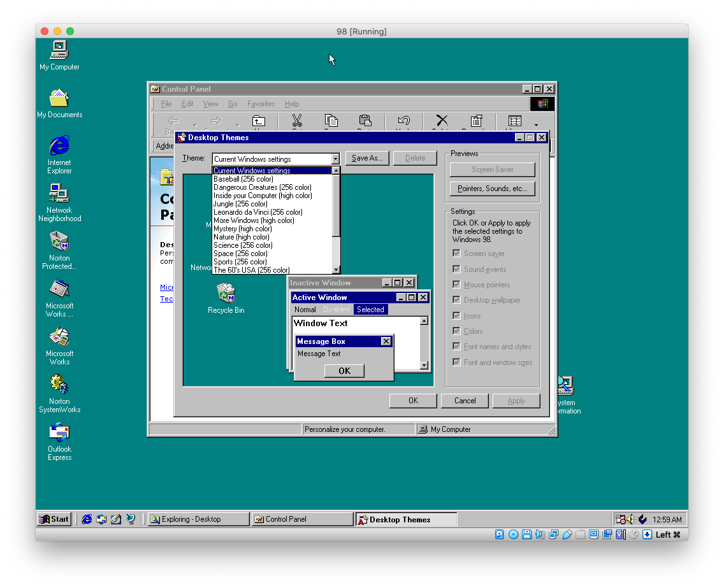Click Pointers, Sounds, etc... preview button
724x588 pixels.
pyautogui.click(x=492, y=189)
